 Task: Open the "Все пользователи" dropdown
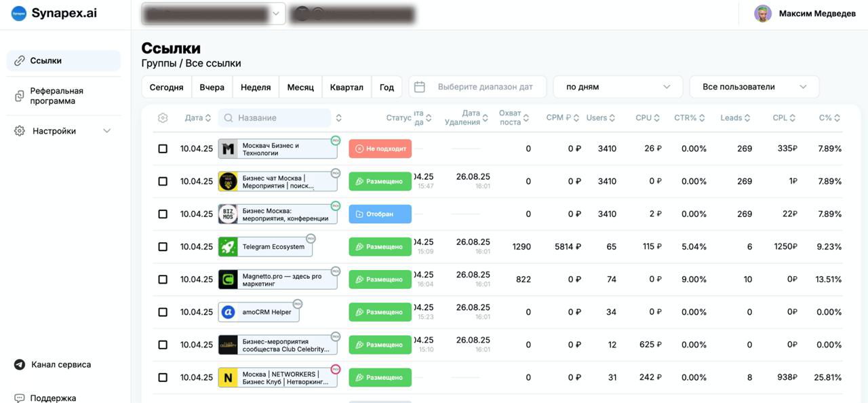(x=754, y=87)
